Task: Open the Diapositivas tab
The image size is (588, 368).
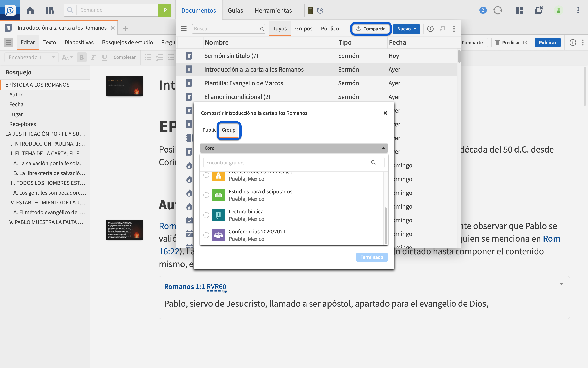Action: pos(79,42)
